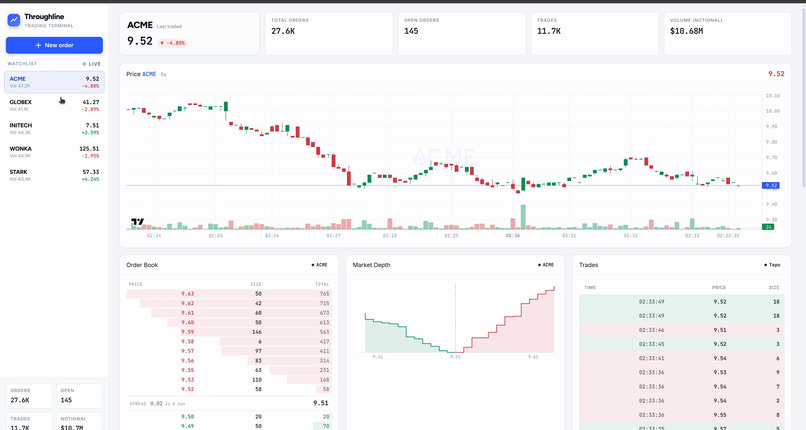Select GLOBEX in the watchlist

(x=54, y=105)
